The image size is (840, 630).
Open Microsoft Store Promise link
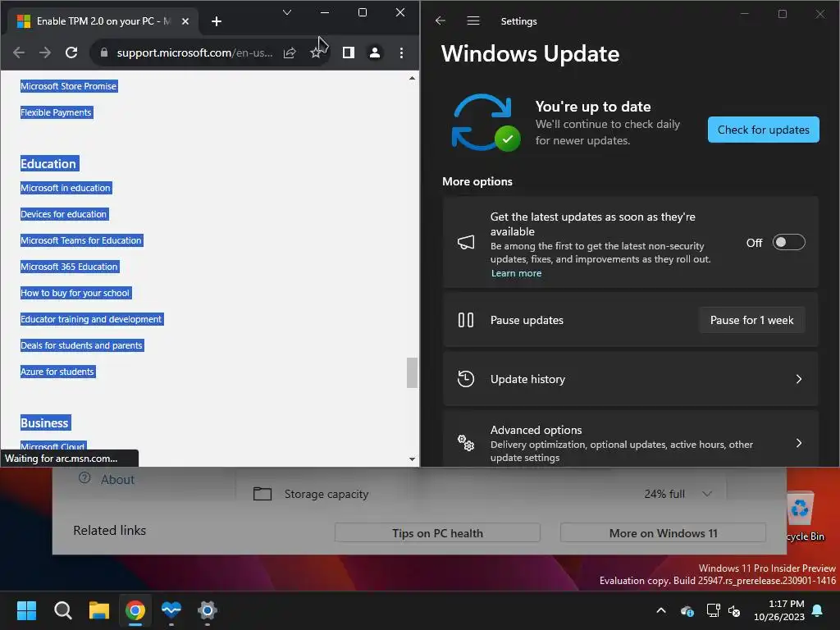[69, 86]
